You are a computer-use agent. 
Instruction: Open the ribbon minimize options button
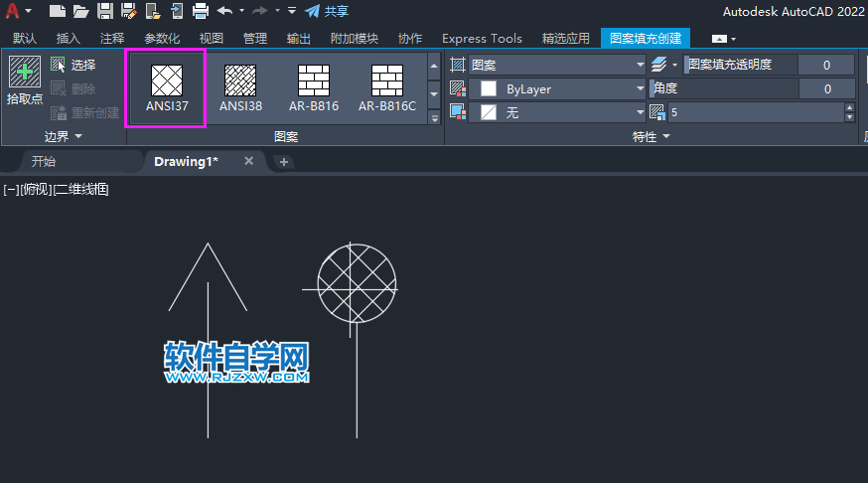719,39
